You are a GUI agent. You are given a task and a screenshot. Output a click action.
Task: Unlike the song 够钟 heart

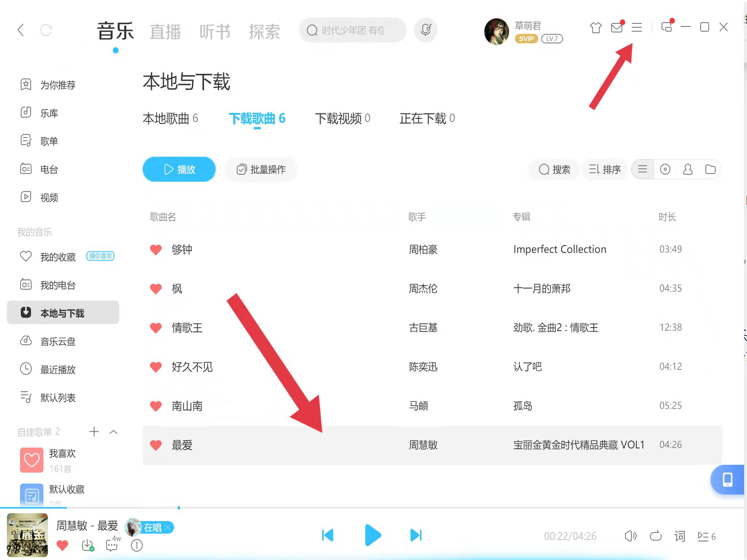pyautogui.click(x=156, y=249)
